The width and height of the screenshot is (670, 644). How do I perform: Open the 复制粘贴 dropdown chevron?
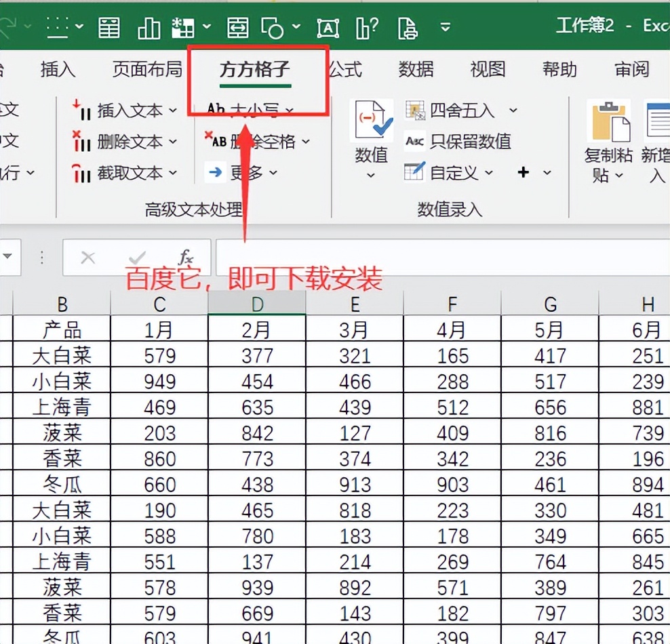click(x=619, y=176)
